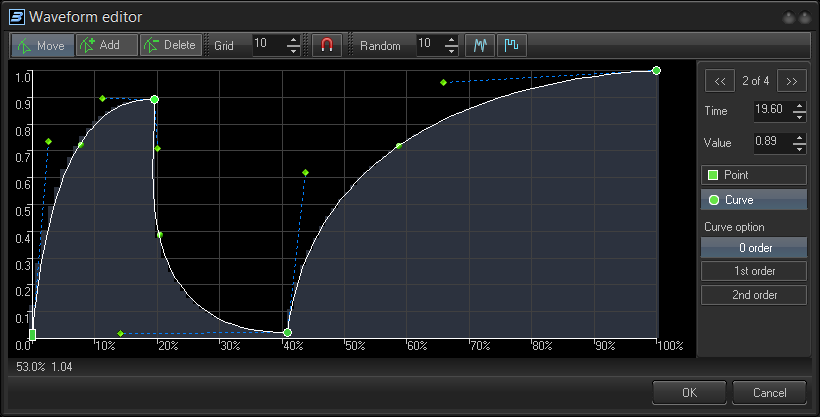
Task: Click the Value input field
Action: coord(771,142)
